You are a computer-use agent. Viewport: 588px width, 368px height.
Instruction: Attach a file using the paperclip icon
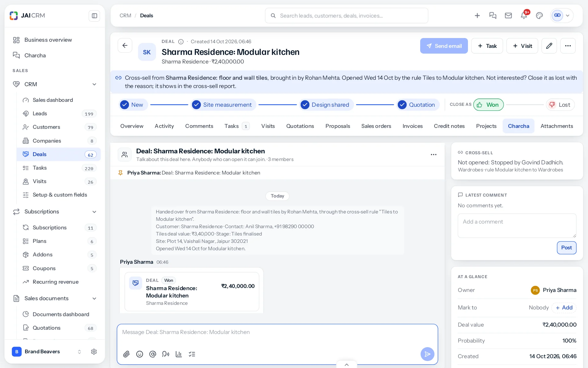tap(126, 354)
